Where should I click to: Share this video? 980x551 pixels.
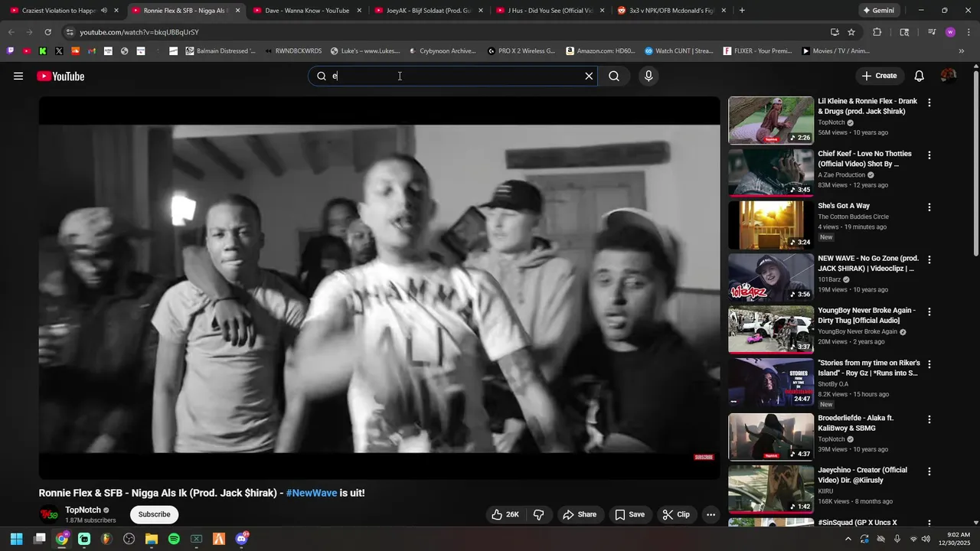[x=580, y=514]
